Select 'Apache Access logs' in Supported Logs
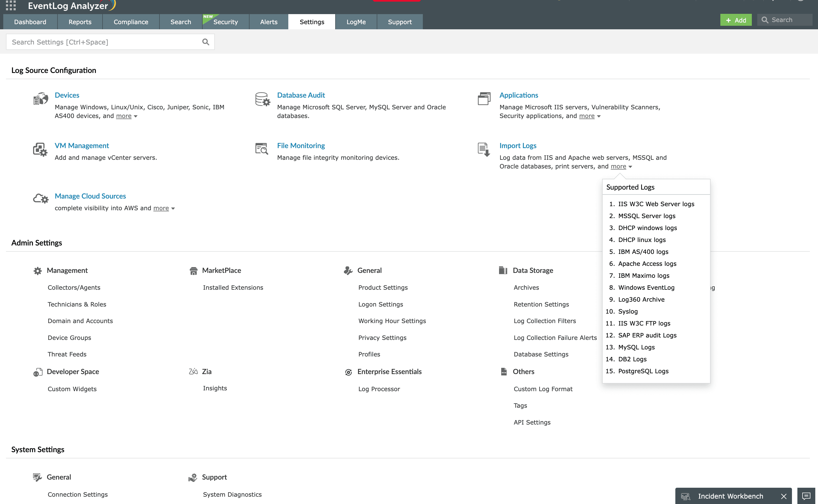818x504 pixels. [x=647, y=264]
